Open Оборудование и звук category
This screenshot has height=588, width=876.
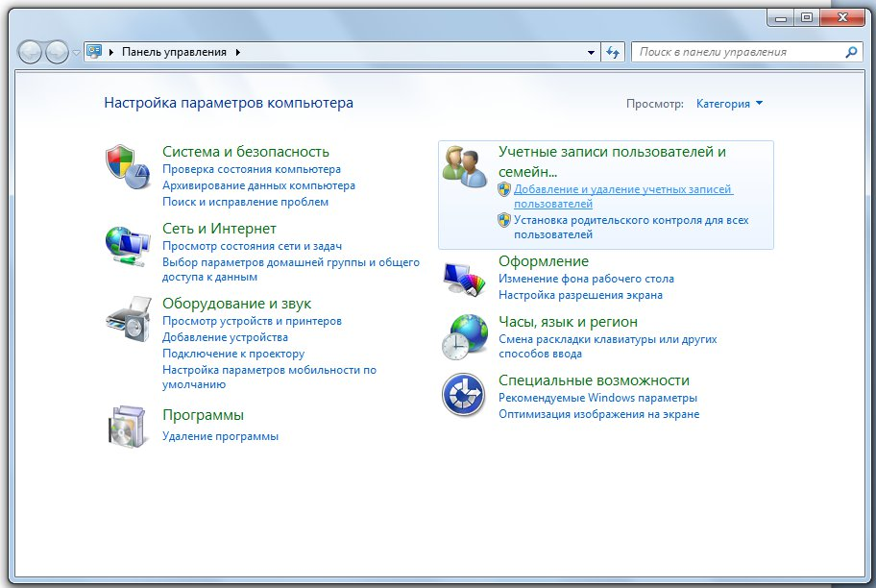click(237, 304)
